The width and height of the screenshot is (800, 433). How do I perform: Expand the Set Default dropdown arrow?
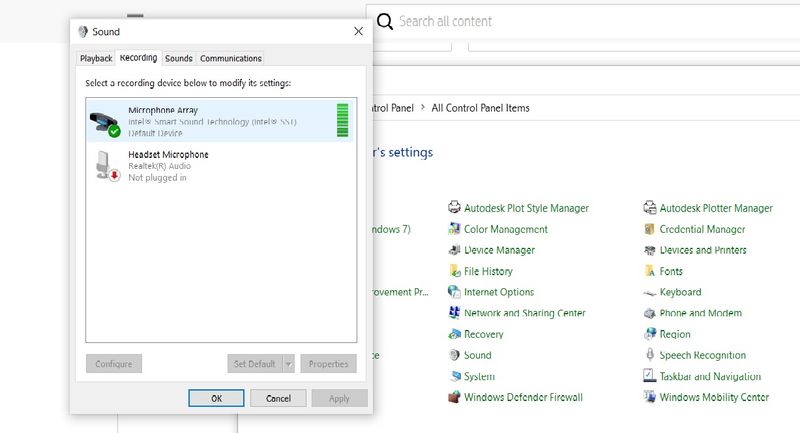(288, 364)
